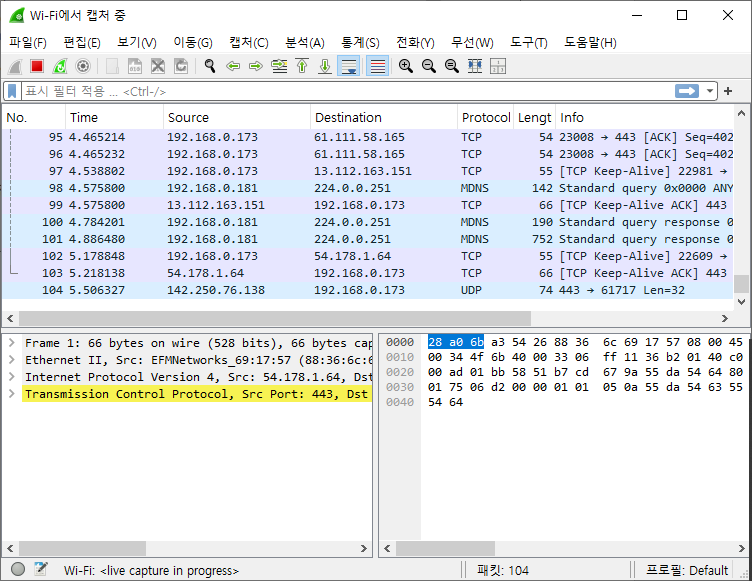Go to the previous packet with the left arrow
The width and height of the screenshot is (752, 581).
click(x=233, y=66)
